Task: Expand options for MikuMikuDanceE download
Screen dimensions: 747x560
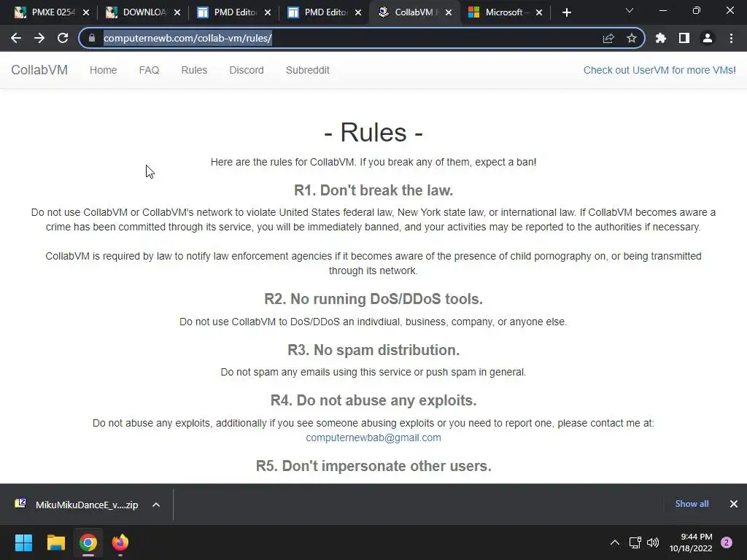Action: pos(156,505)
